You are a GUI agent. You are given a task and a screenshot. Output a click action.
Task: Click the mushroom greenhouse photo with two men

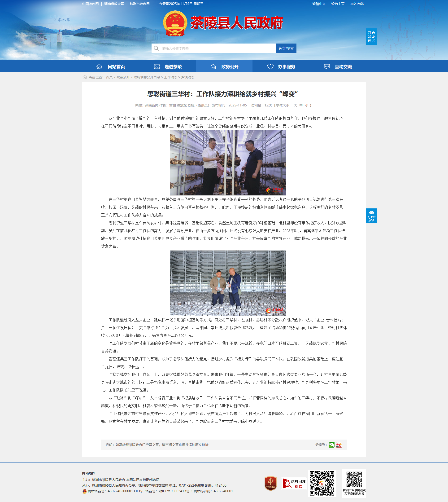pyautogui.click(x=228, y=283)
